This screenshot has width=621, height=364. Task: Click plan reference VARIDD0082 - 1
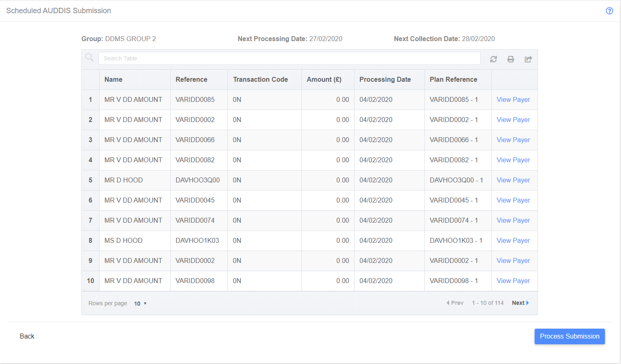(x=454, y=160)
